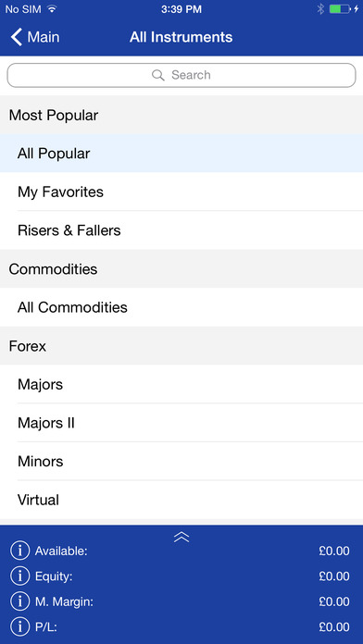Tap the info icon beside P/L

click(x=19, y=627)
